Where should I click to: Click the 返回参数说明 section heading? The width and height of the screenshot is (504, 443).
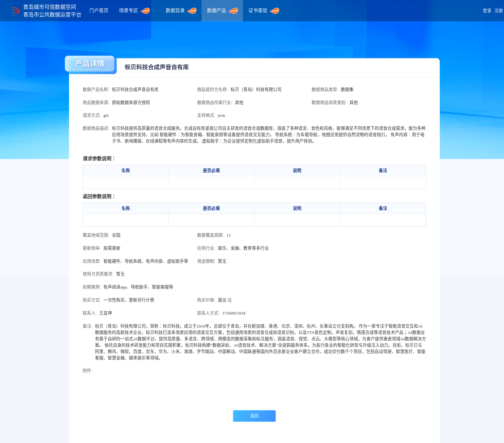(99, 197)
